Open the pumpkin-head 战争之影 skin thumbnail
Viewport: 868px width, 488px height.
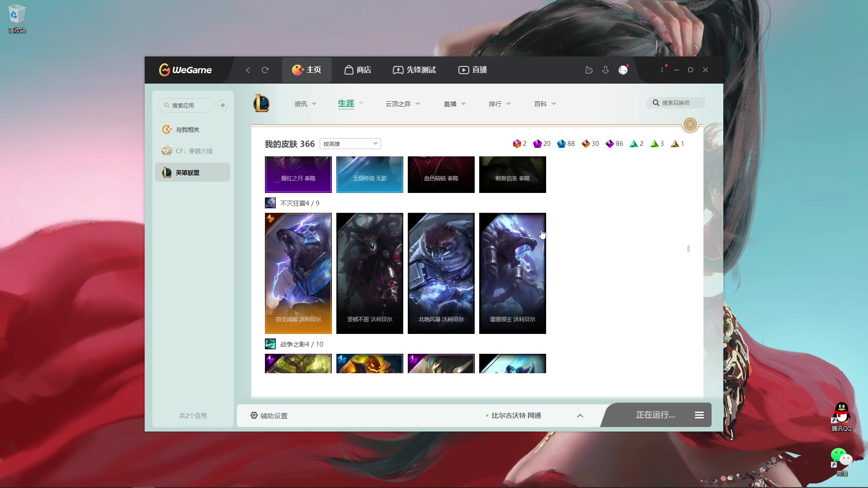(x=370, y=364)
